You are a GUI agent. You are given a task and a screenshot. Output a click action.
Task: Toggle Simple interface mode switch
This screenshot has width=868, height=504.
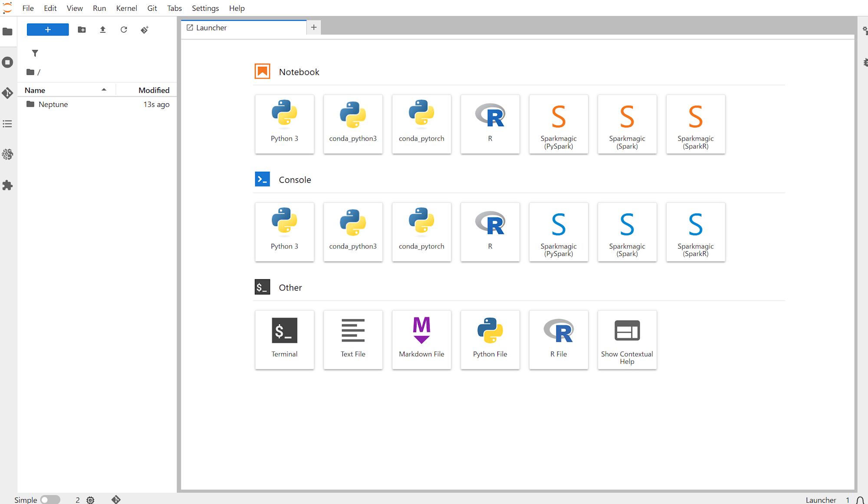coord(50,500)
